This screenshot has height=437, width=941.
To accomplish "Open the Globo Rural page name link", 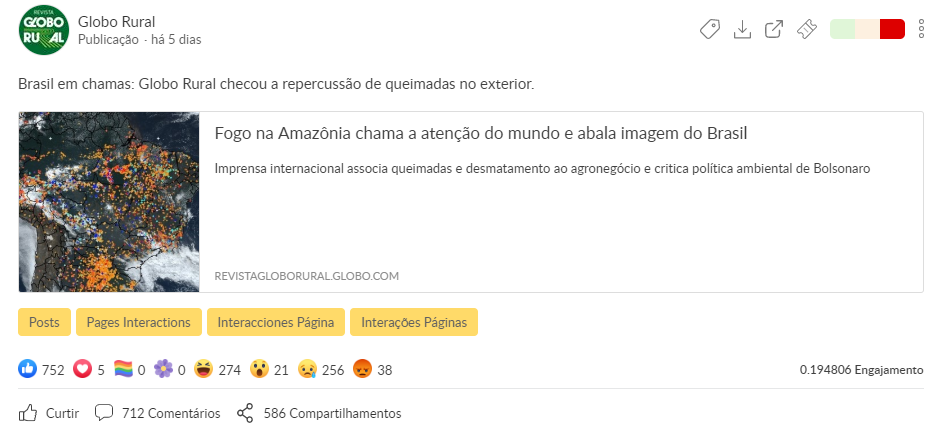I will 116,22.
